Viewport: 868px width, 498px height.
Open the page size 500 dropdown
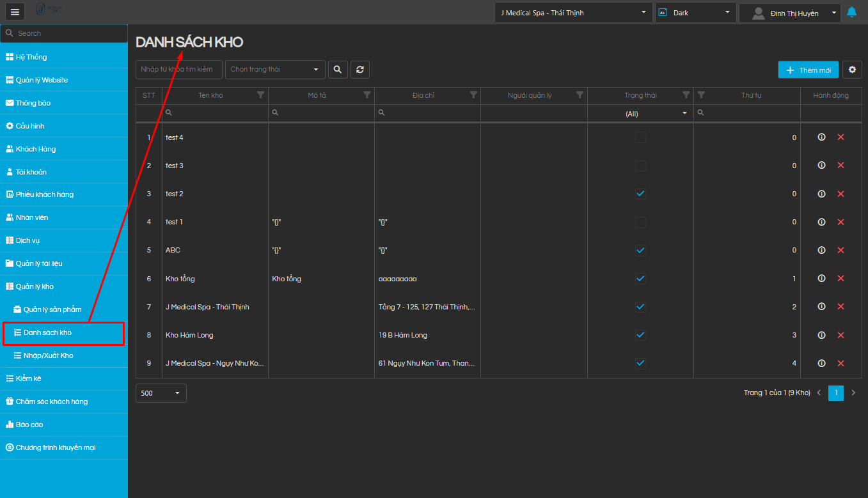click(161, 393)
